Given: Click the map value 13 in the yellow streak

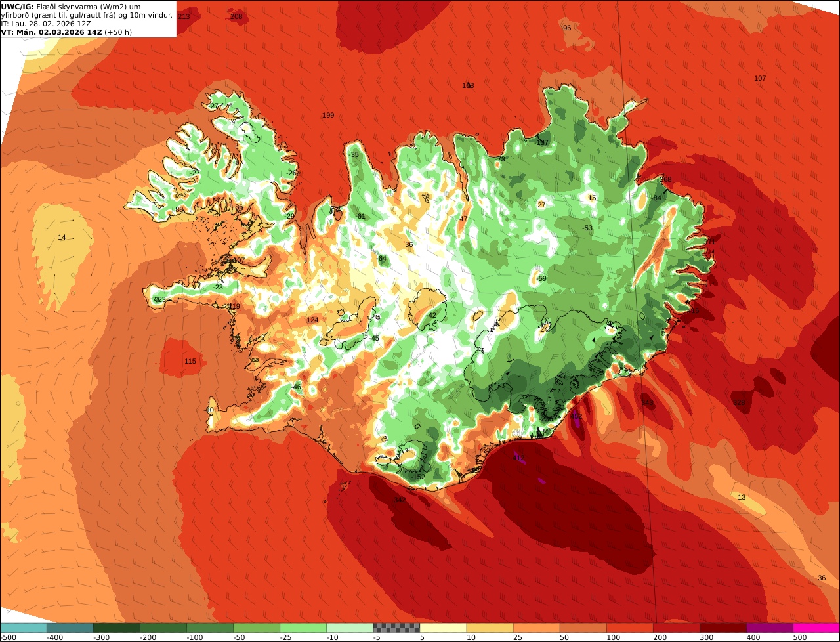Looking at the screenshot, I should pyautogui.click(x=742, y=497).
